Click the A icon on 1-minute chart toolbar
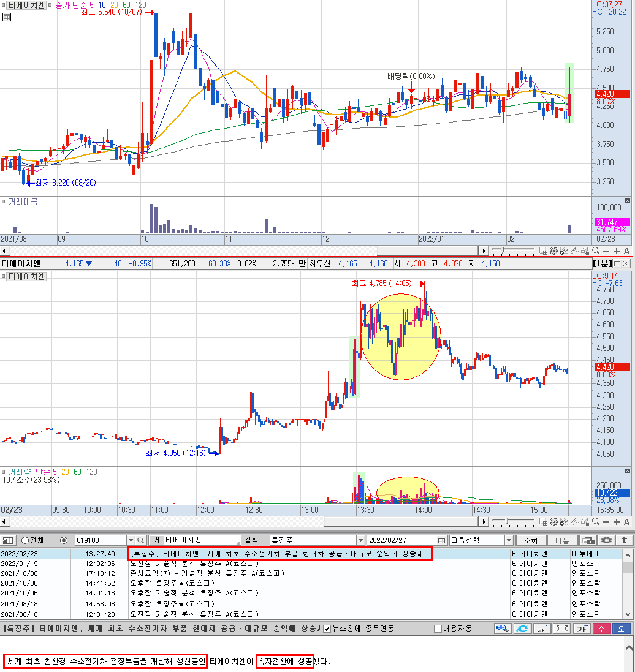This screenshot has height=672, width=635. (x=626, y=521)
